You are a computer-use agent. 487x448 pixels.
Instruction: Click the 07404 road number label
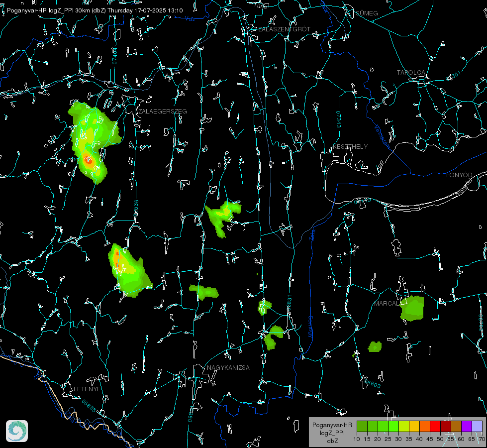pos(114,56)
